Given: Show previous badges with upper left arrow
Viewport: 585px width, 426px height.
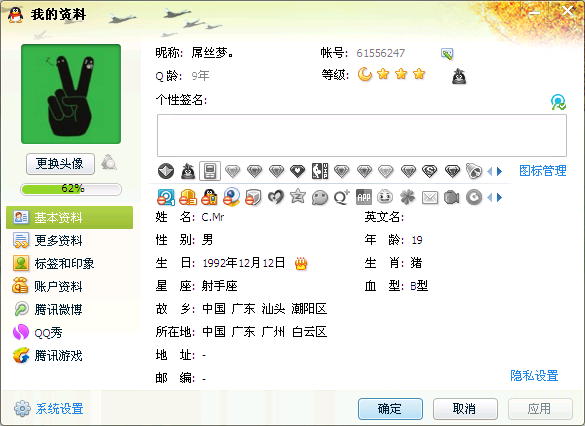Looking at the screenshot, I should click(x=489, y=171).
